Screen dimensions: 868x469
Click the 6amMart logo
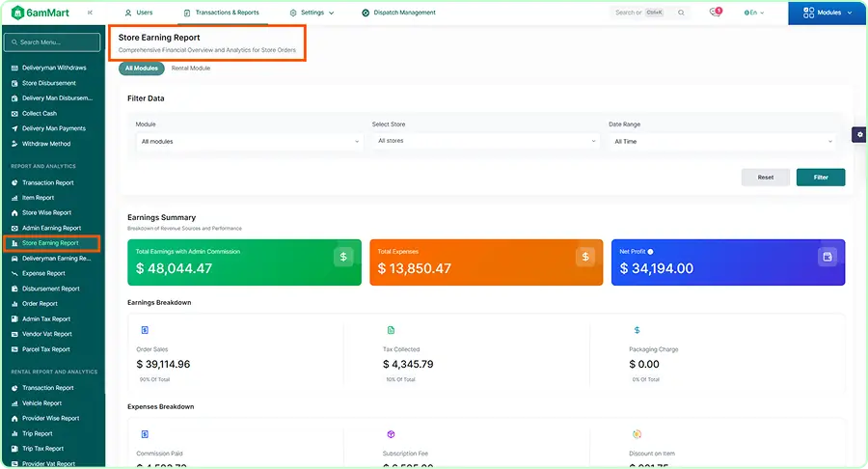pos(40,13)
